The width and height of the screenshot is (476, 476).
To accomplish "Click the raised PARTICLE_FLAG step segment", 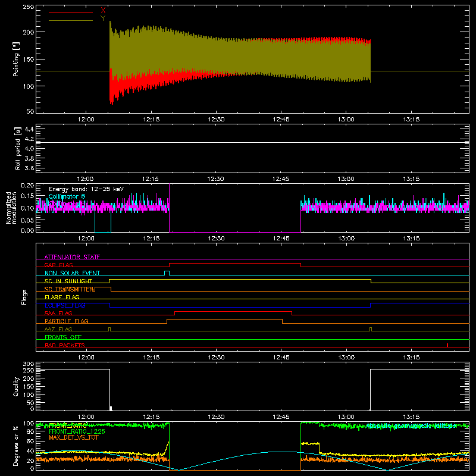I will (x=225, y=320).
